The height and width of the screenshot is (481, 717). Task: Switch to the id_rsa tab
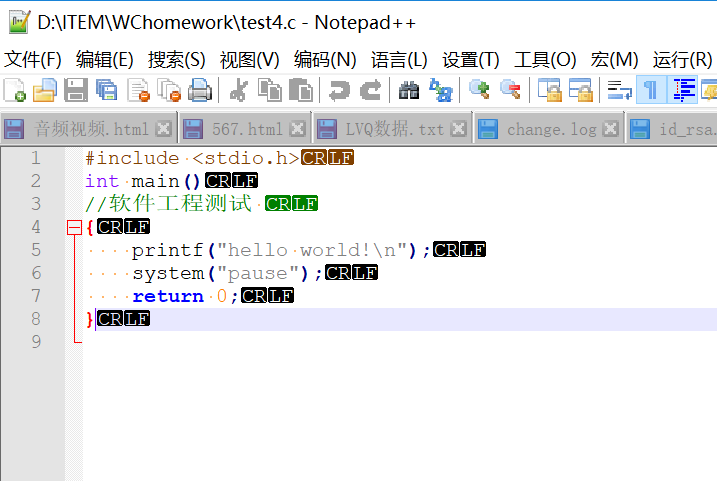(x=672, y=129)
